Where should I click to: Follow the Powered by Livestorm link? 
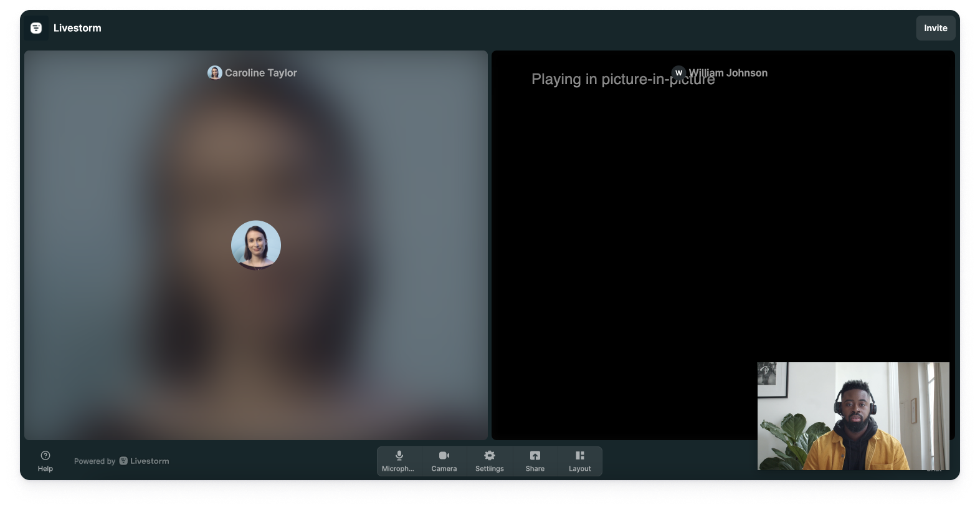pos(121,461)
